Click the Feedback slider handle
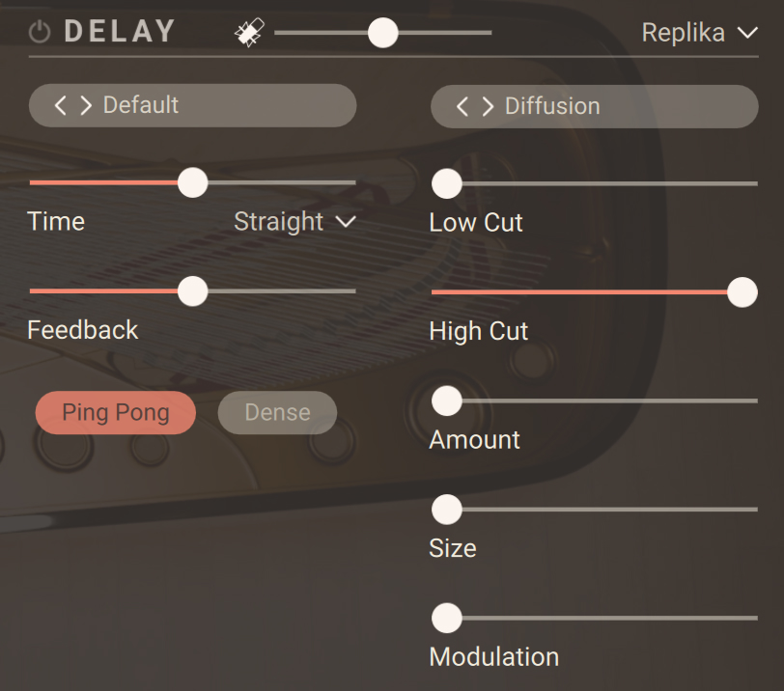The width and height of the screenshot is (784, 691). point(193,290)
